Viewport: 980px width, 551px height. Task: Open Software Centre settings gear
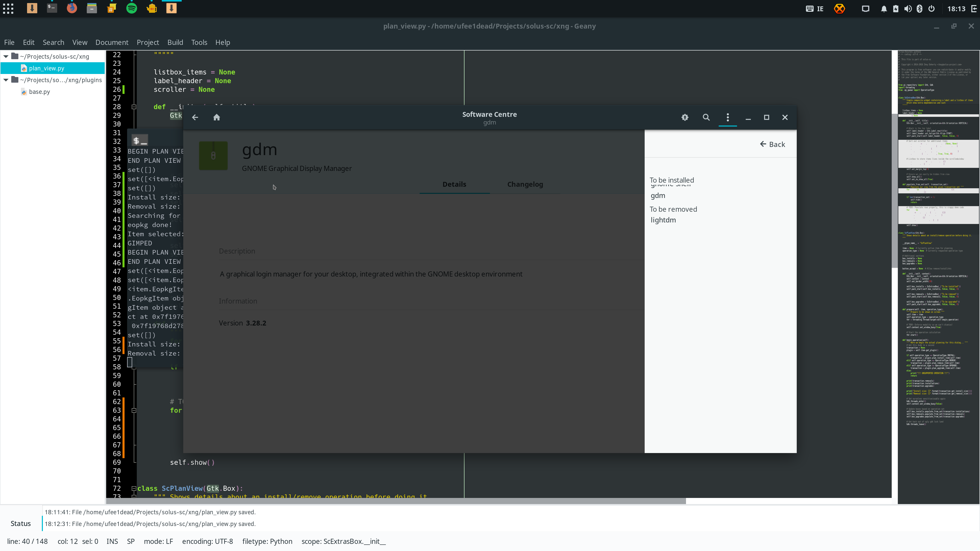685,118
